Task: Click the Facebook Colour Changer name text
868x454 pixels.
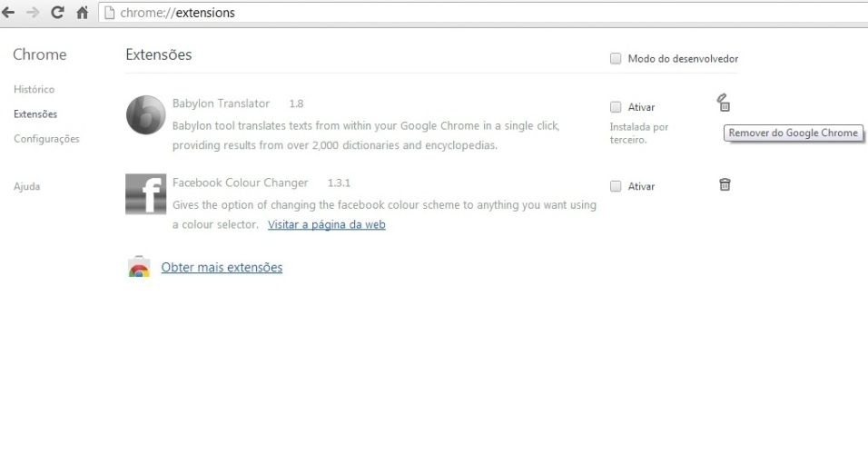Action: tap(241, 183)
